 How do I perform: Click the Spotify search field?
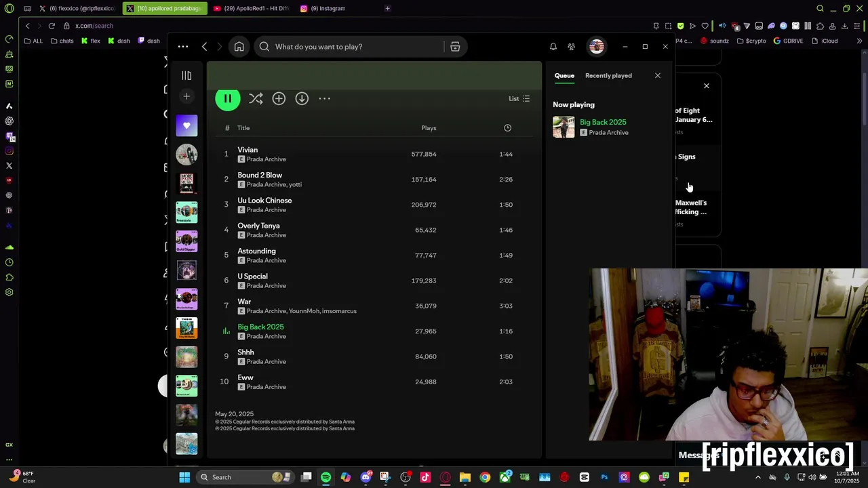[349, 47]
